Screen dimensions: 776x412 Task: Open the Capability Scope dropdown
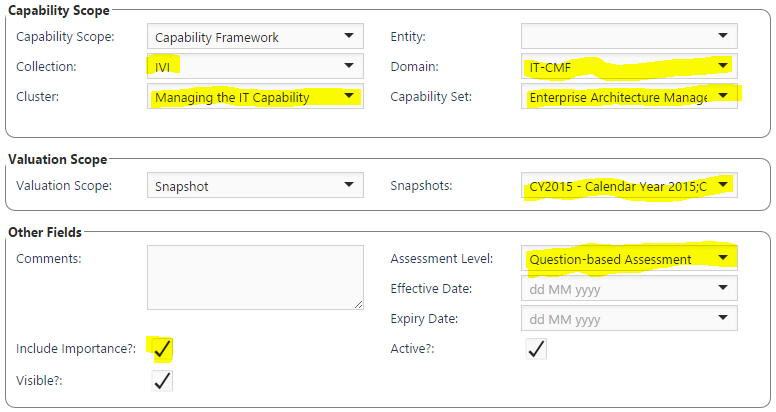348,37
